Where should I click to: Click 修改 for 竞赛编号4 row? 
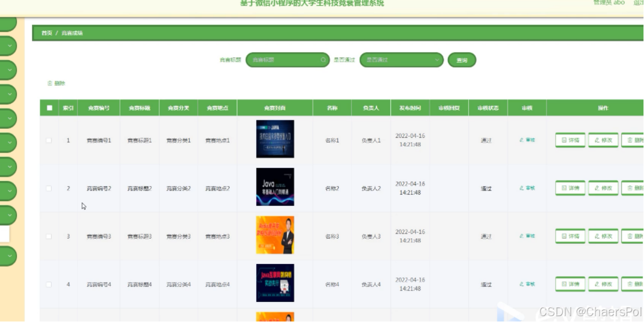point(603,284)
